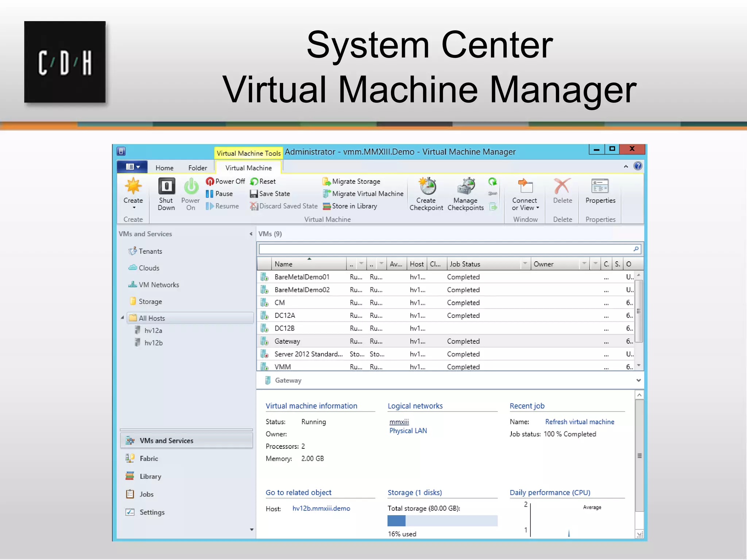Screen dimensions: 747x560
Task: Click the green Refresh icon in ribbon
Action: click(x=493, y=182)
